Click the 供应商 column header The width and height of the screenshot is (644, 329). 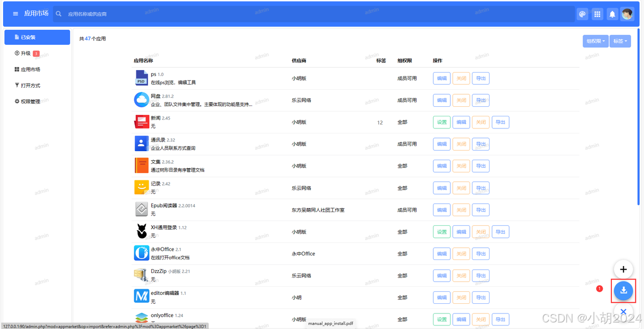tap(299, 60)
